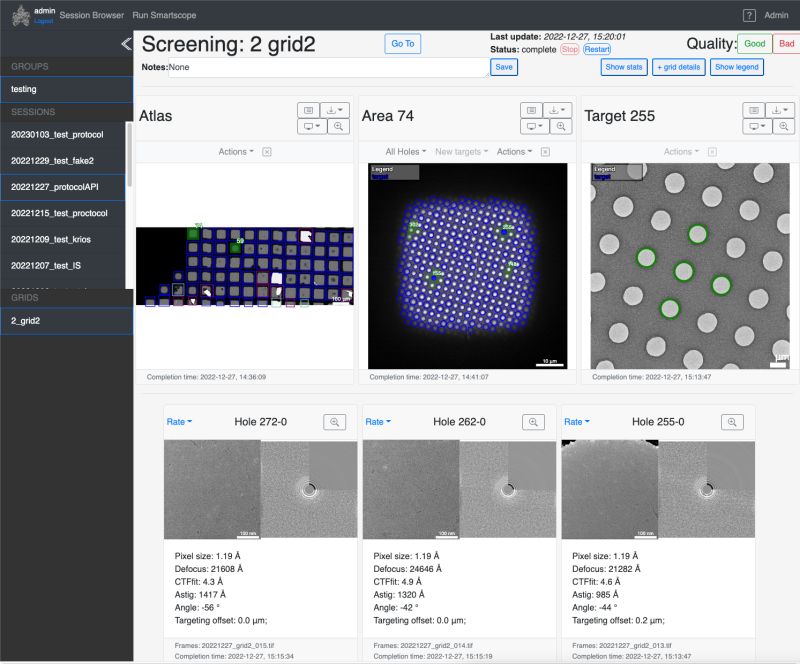
Task: Toggle legend panel icon in Atlas header
Action: 308,110
